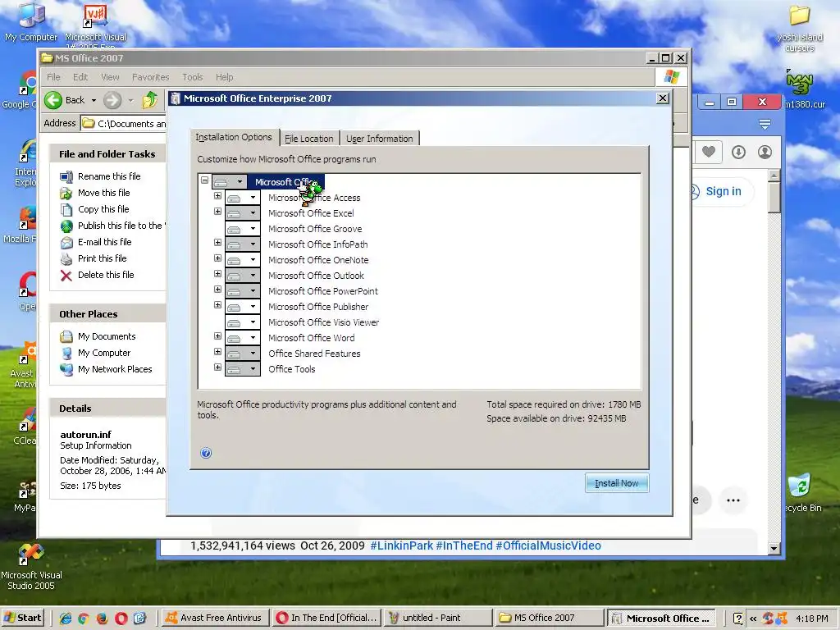Image resolution: width=840 pixels, height=630 pixels.
Task: Open My Network Places link
Action: pyautogui.click(x=115, y=369)
